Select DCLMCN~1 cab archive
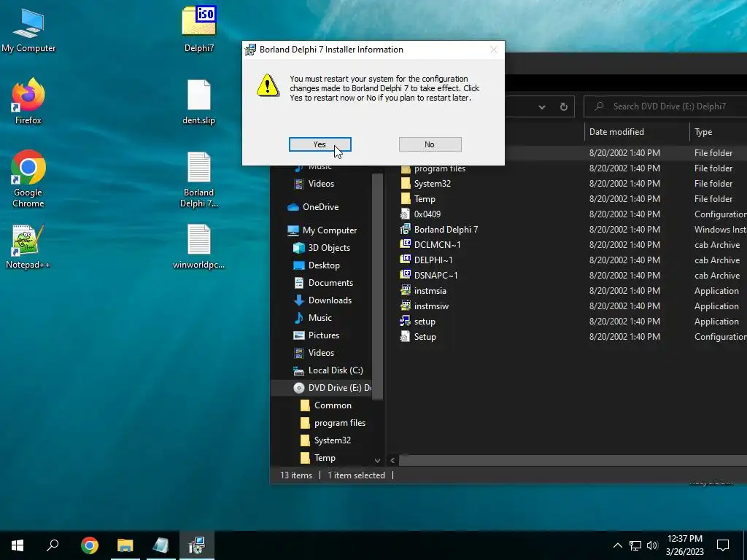This screenshot has height=560, width=747. [x=437, y=245]
